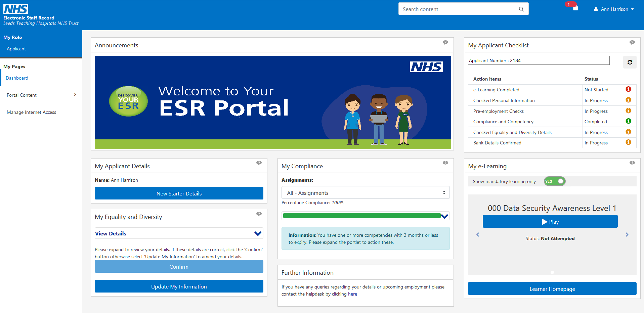
Task: Click the Confirm button
Action: (179, 267)
